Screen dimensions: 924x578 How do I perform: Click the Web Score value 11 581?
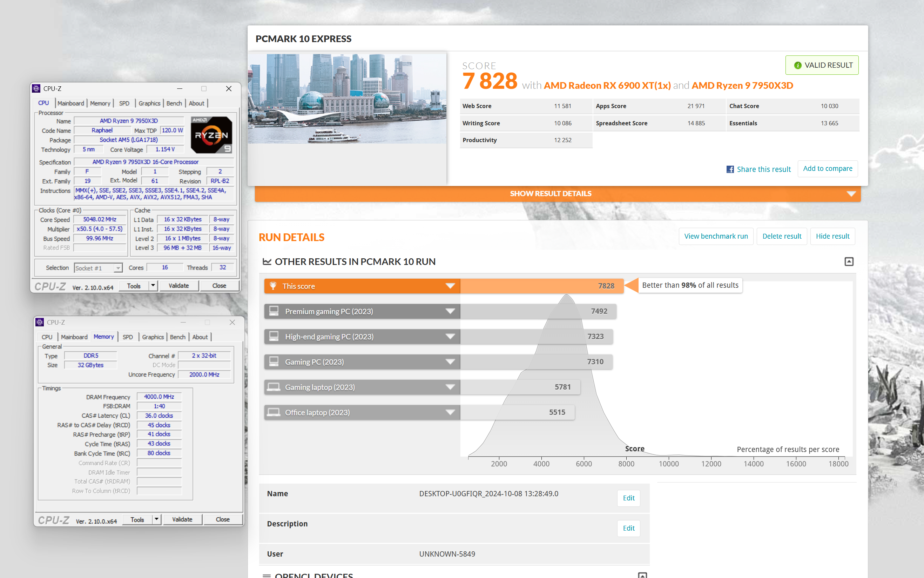[x=562, y=106]
